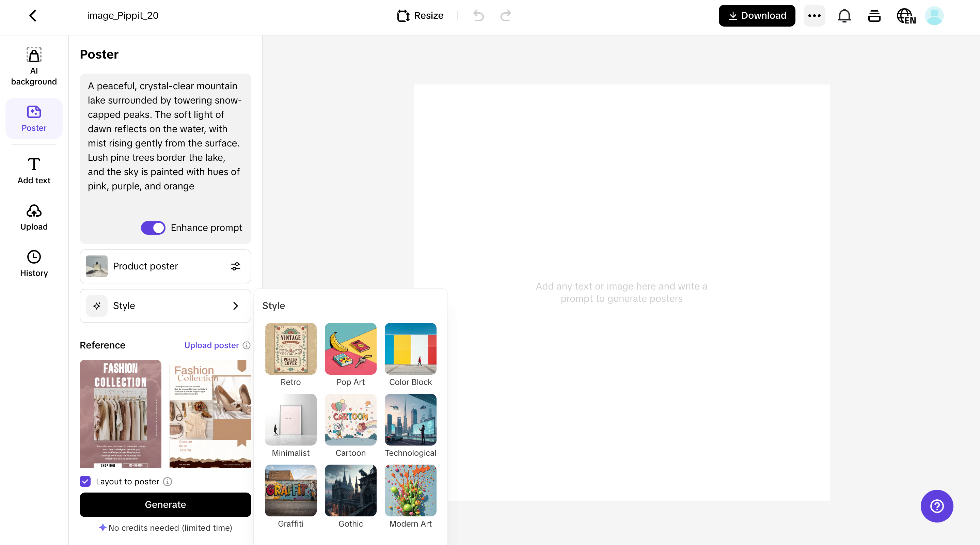Viewport: 980px width, 545px height.
Task: Select the Retro style thumbnail
Action: (x=290, y=348)
